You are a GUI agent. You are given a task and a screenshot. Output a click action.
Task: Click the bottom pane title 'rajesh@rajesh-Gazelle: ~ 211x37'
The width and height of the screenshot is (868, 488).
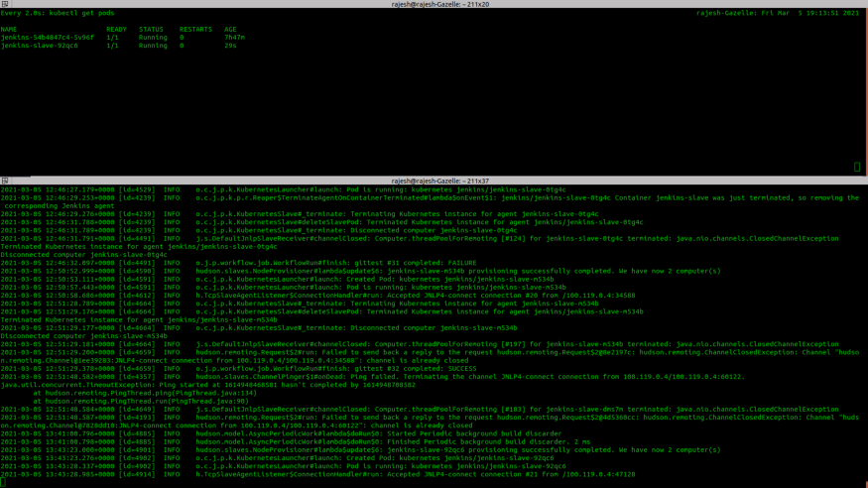[440, 181]
